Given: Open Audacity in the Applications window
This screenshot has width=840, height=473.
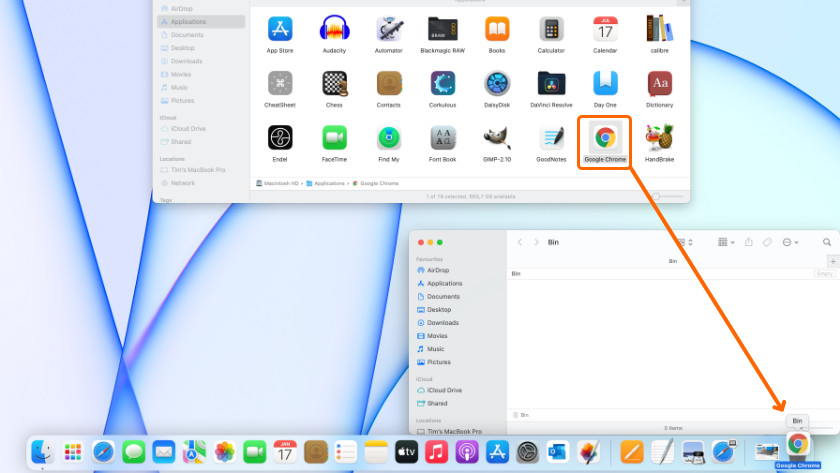Looking at the screenshot, I should (334, 29).
